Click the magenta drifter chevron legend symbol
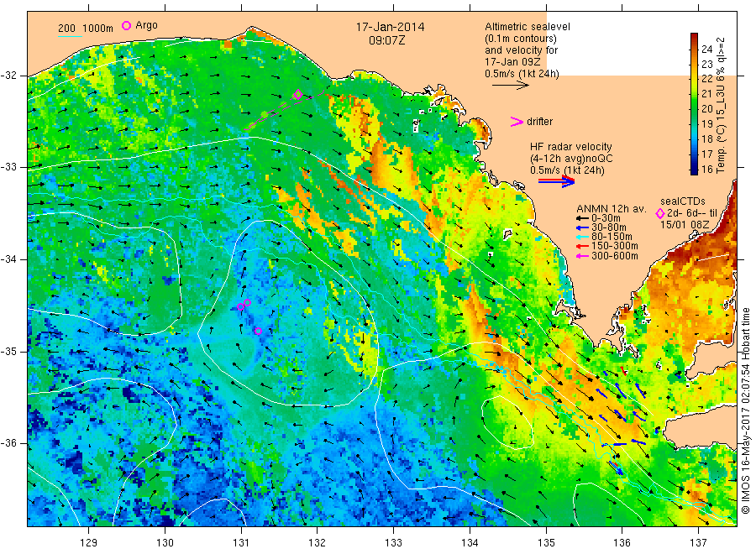This screenshot has height=554, width=756. click(517, 122)
